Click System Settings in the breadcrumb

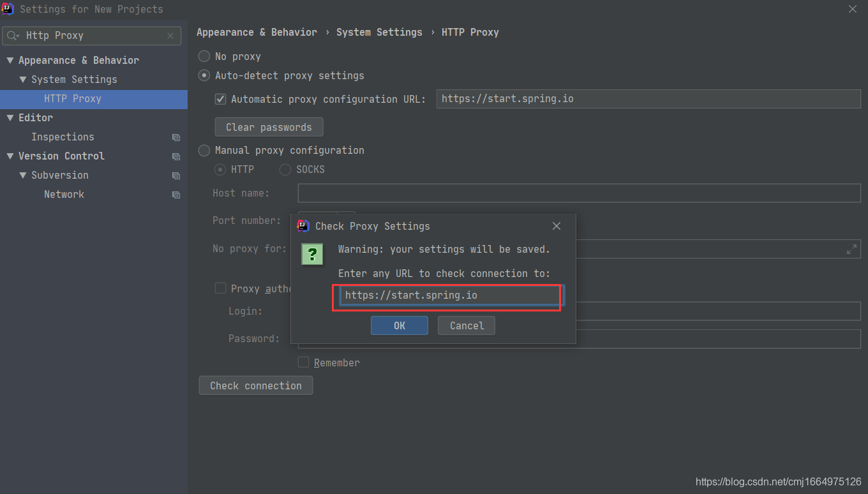[x=379, y=32]
